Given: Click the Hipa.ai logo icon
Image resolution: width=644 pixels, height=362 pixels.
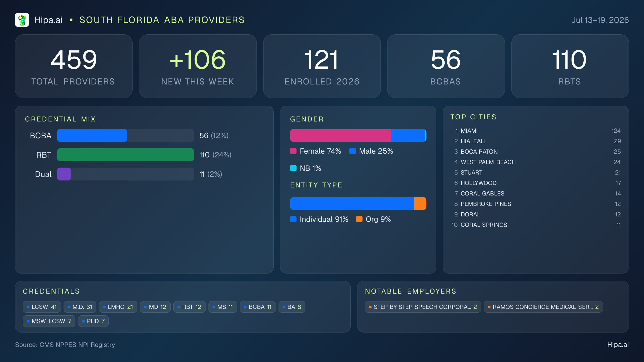Looking at the screenshot, I should [x=22, y=20].
